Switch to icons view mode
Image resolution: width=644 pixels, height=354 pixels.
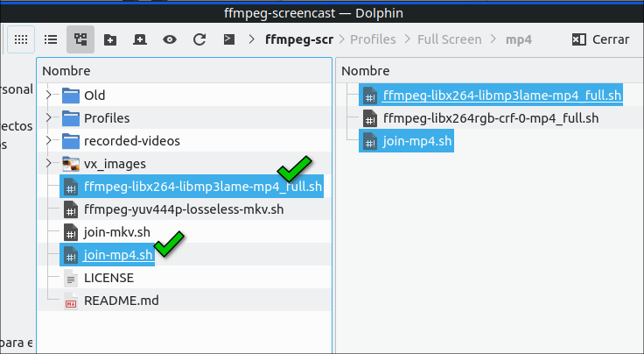click(x=21, y=39)
